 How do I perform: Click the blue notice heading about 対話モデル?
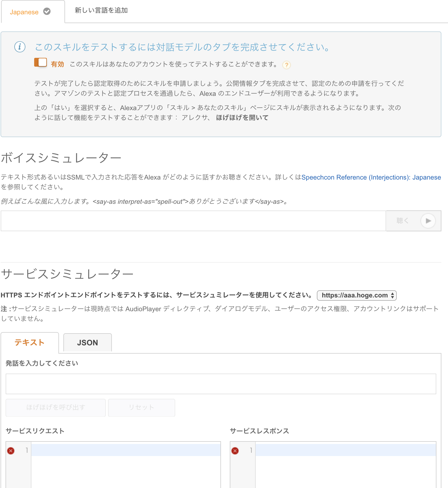[x=182, y=47]
